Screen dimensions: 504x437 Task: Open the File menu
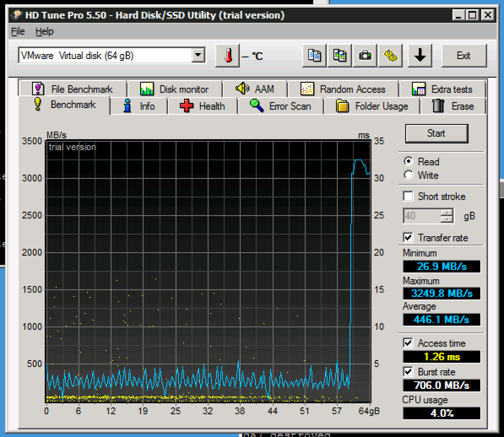click(18, 32)
